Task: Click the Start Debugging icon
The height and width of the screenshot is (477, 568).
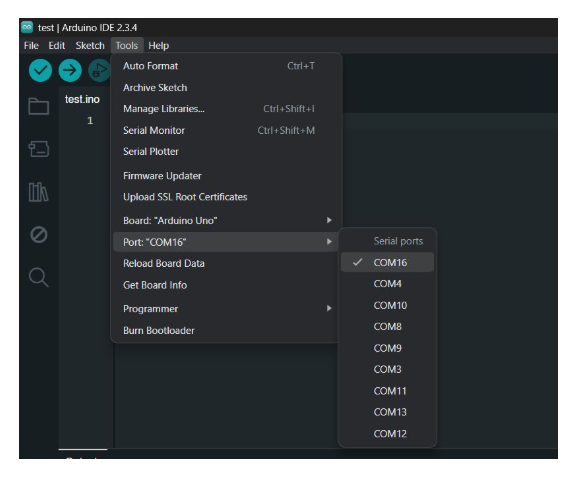Action: pyautogui.click(x=99, y=70)
